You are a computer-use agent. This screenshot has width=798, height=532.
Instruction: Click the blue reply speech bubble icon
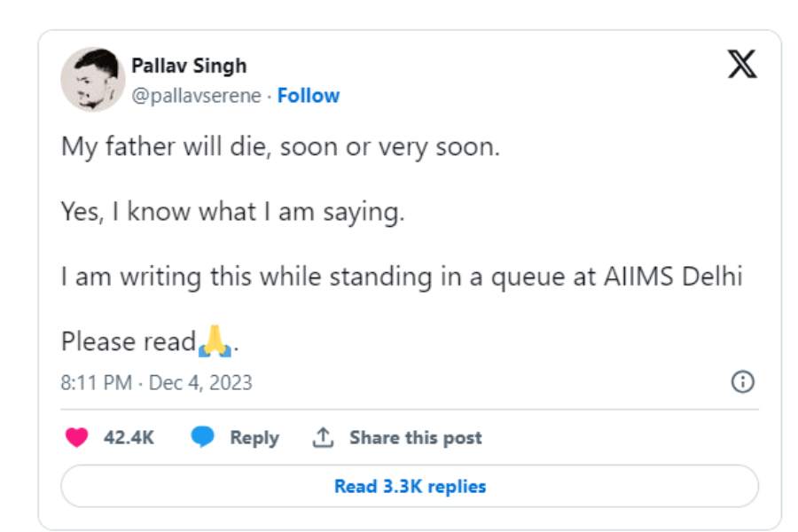(203, 437)
